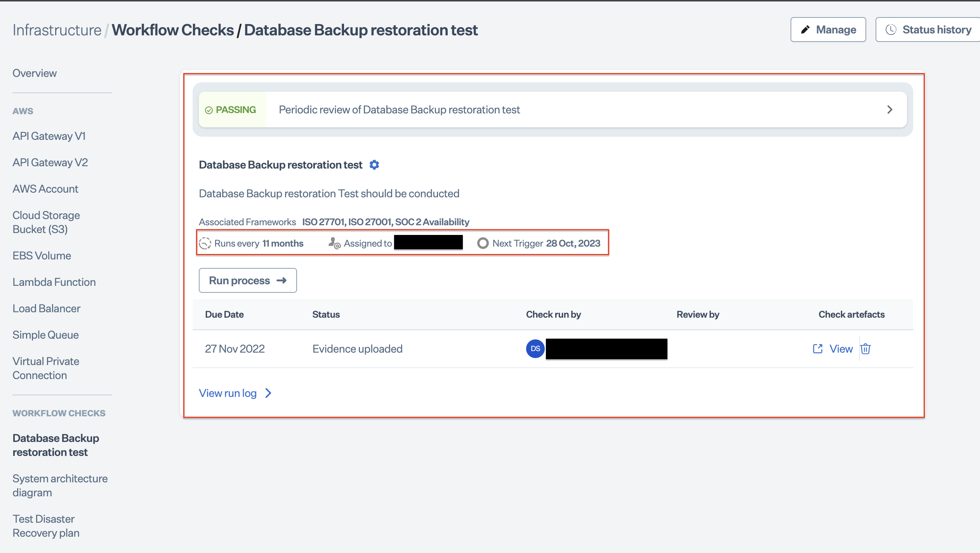This screenshot has width=980, height=553.
Task: Click the 27 Nov 2022 due date row
Action: [x=235, y=349]
